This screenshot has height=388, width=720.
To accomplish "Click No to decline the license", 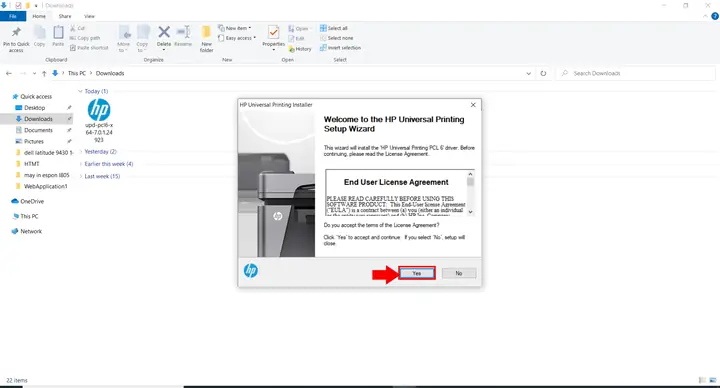I will [459, 273].
